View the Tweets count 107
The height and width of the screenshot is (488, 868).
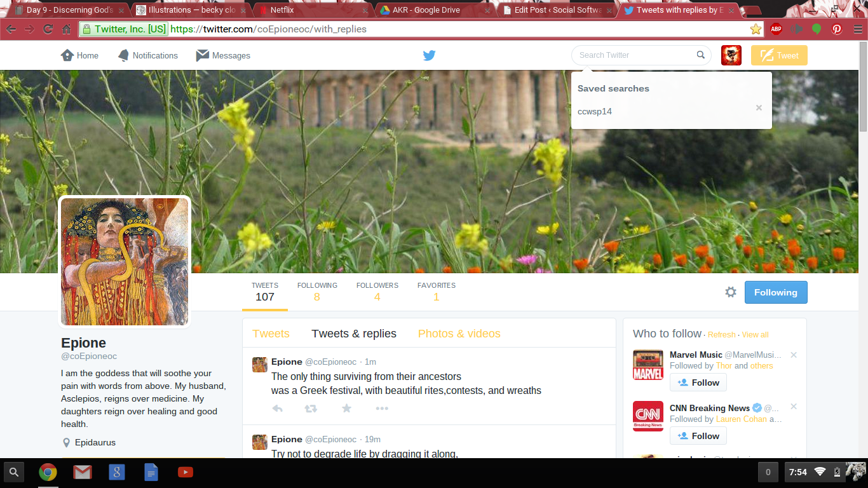click(265, 292)
